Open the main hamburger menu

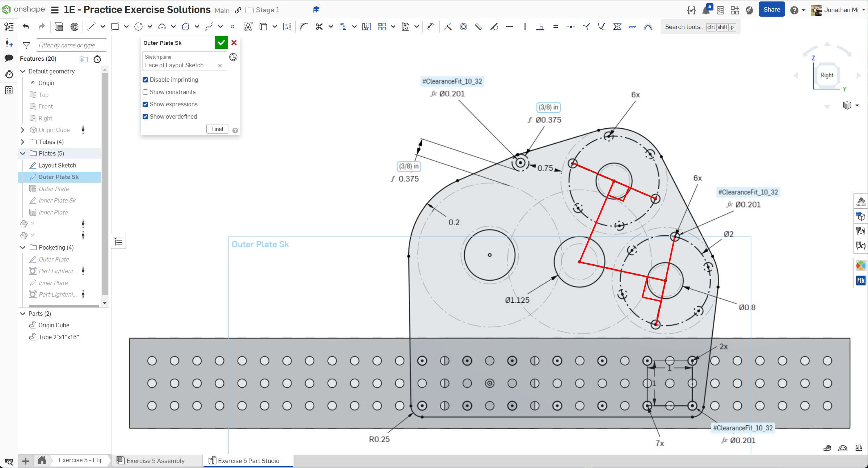[x=55, y=10]
